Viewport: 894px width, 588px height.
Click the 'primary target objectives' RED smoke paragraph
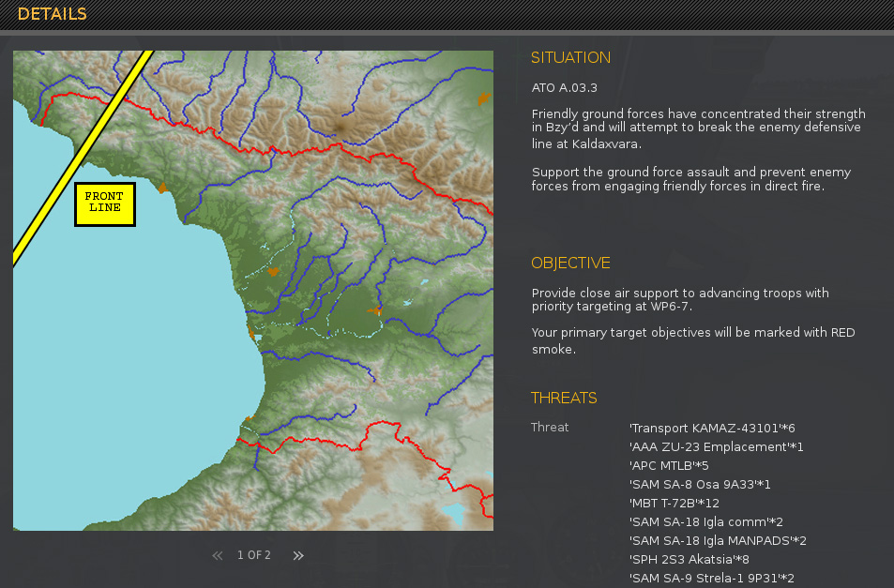tap(693, 340)
